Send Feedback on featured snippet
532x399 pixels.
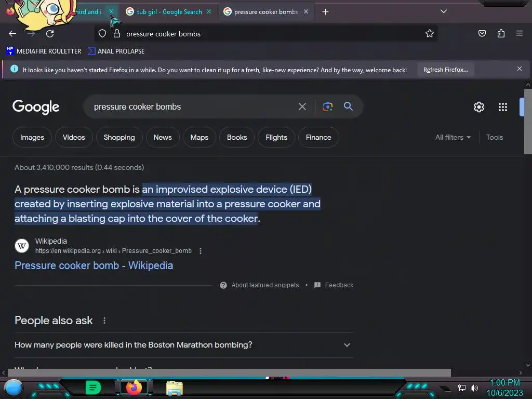339,285
